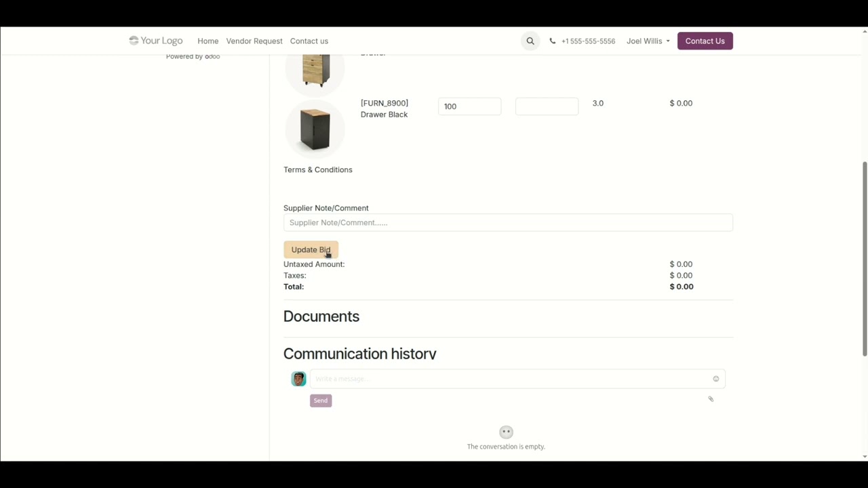
Task: Click the [FURN_8900] Drawer Black text
Action: click(x=384, y=108)
